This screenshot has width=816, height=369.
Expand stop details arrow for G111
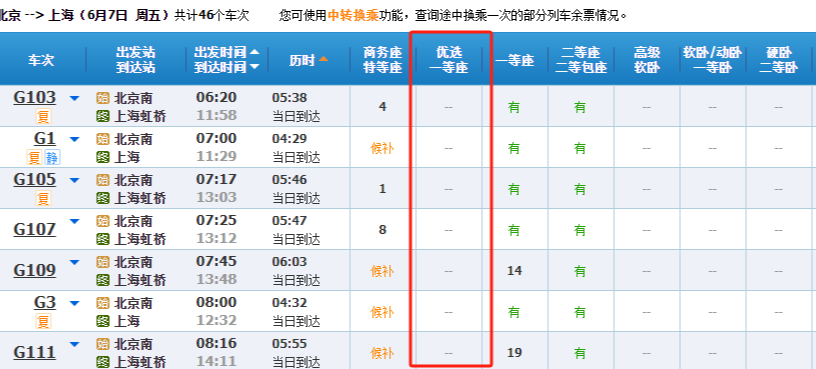pyautogui.click(x=74, y=344)
